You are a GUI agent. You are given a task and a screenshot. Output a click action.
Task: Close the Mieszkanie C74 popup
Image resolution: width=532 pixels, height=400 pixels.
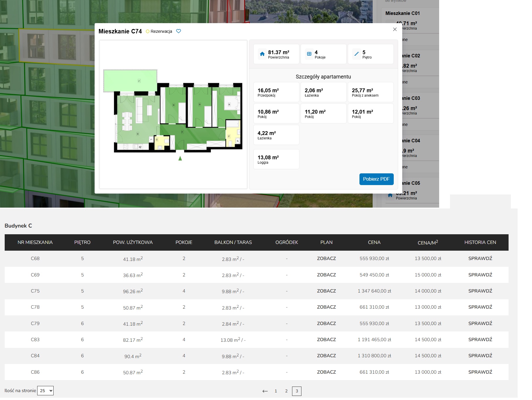395,29
